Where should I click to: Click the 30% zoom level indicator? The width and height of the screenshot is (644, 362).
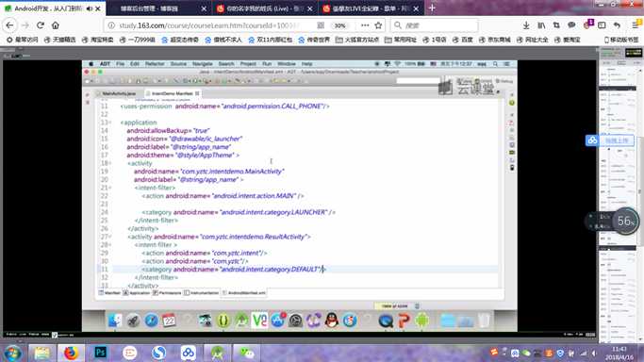click(x=339, y=25)
